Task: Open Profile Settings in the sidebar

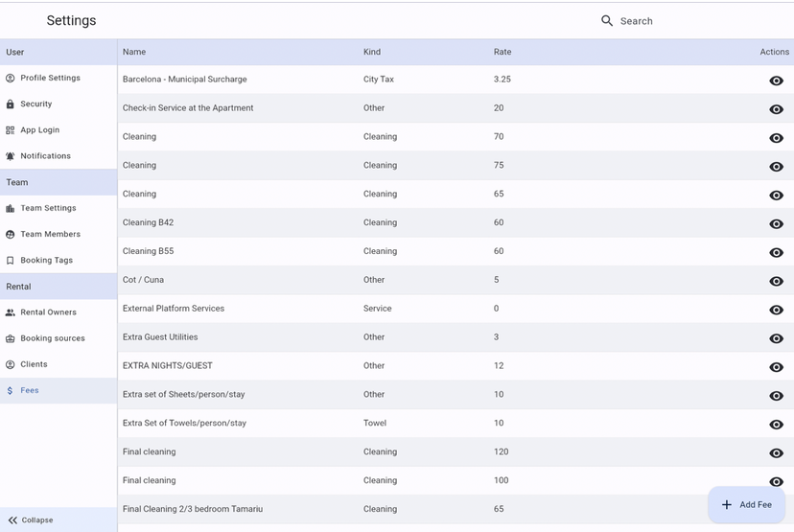Action: [58, 78]
